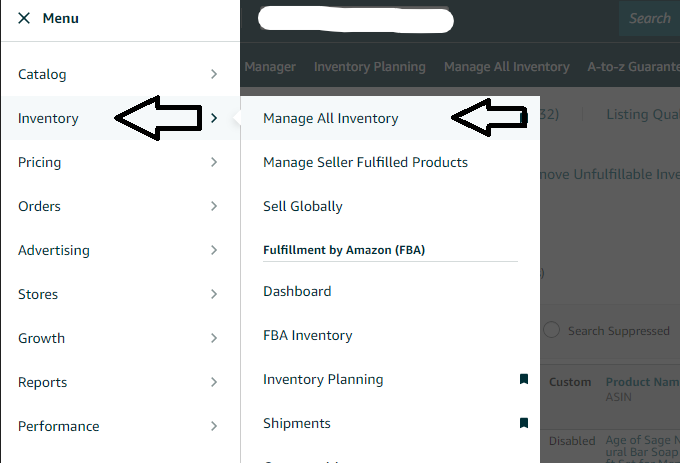Open Manage Seller Fulfilled Products
680x463 pixels.
point(365,162)
